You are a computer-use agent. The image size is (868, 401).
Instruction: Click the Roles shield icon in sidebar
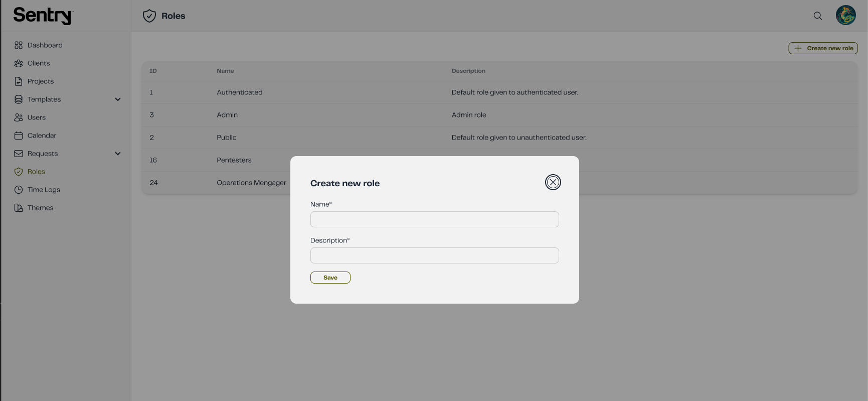[x=19, y=172]
